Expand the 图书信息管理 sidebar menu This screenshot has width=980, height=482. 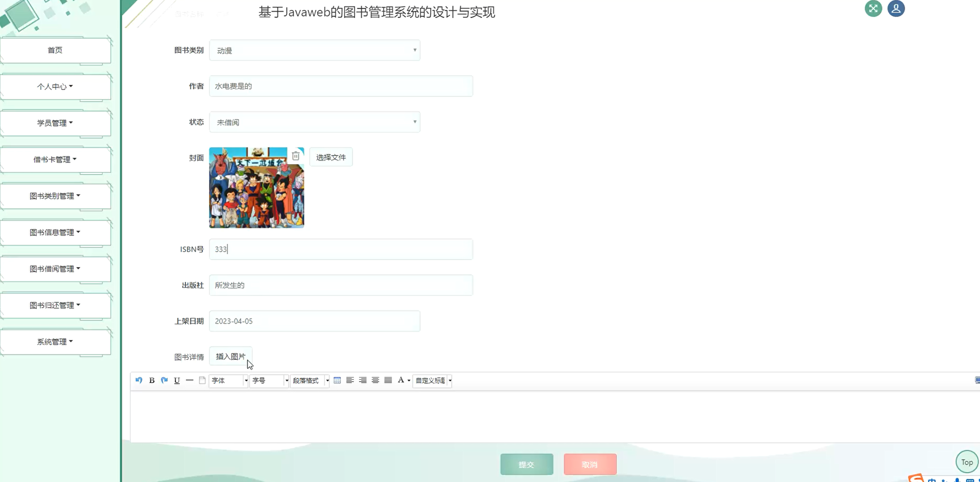pyautogui.click(x=55, y=232)
